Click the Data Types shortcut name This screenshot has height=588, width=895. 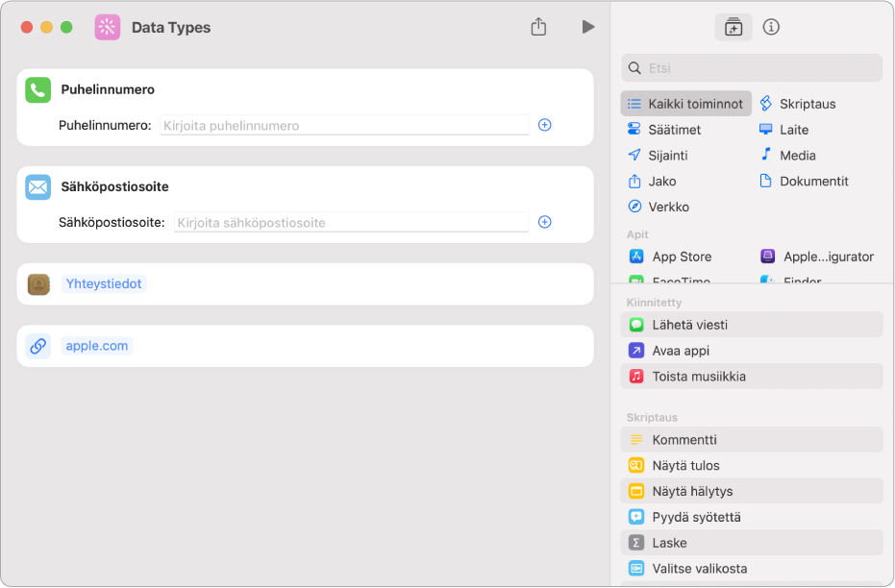171,27
